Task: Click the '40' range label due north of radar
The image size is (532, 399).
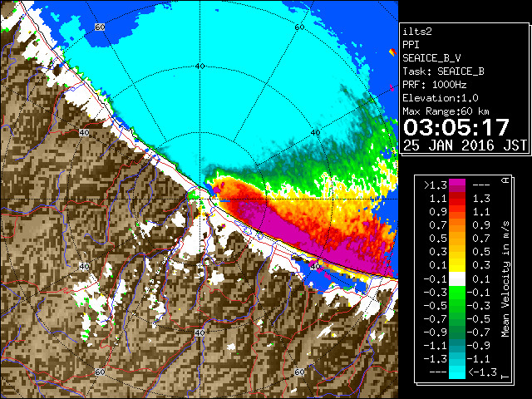Action: (x=199, y=66)
